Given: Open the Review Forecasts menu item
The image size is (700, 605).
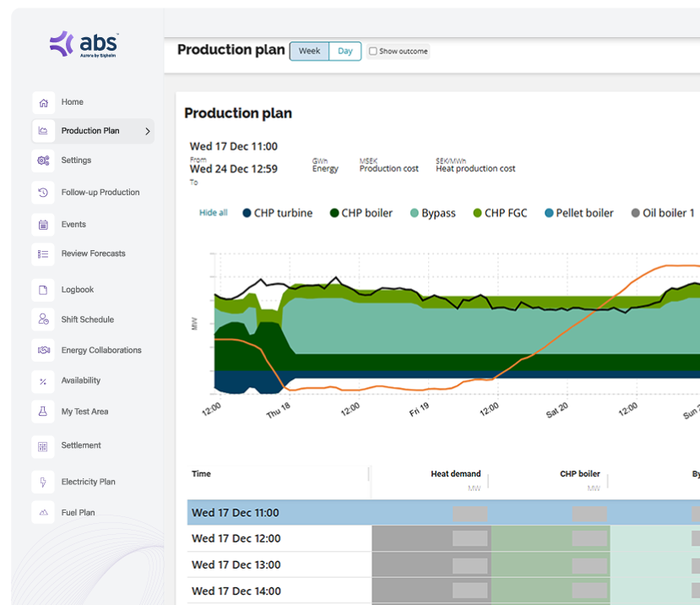Looking at the screenshot, I should coord(93,253).
